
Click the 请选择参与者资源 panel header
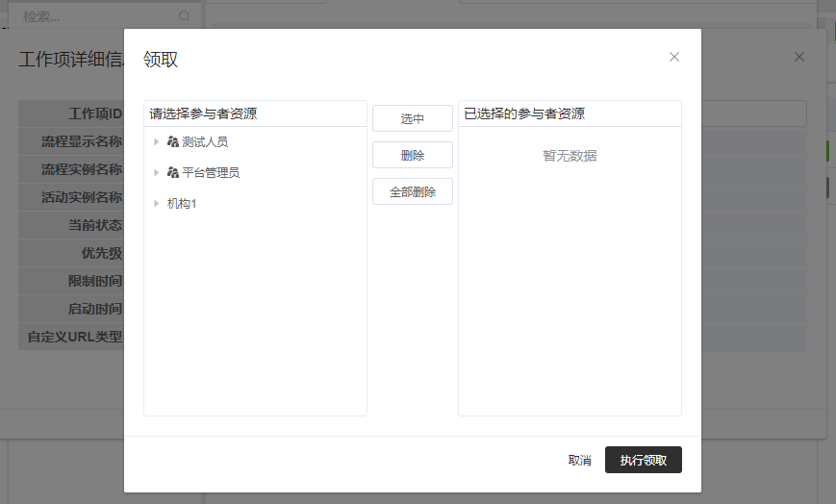255,113
